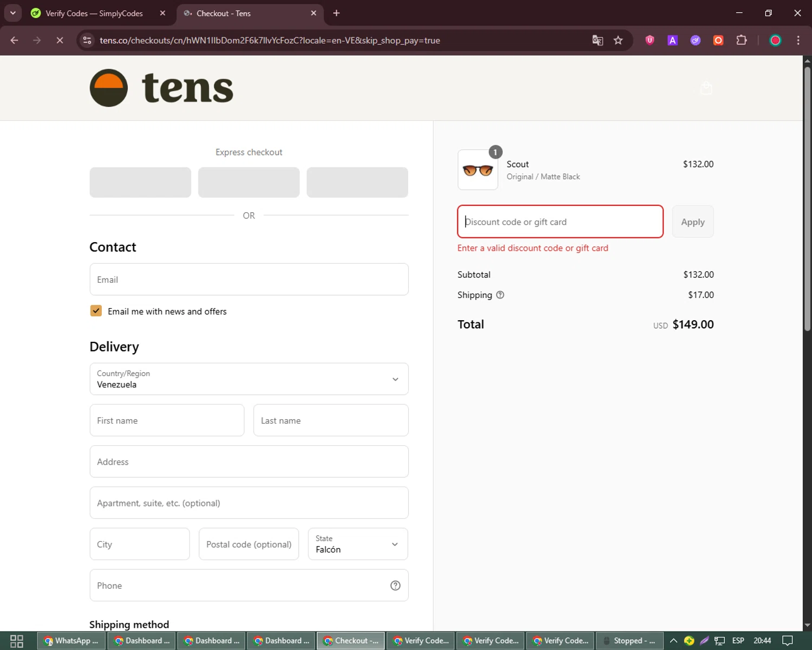This screenshot has height=650, width=812.
Task: Open the Extensions puzzle piece menu
Action: click(x=742, y=40)
